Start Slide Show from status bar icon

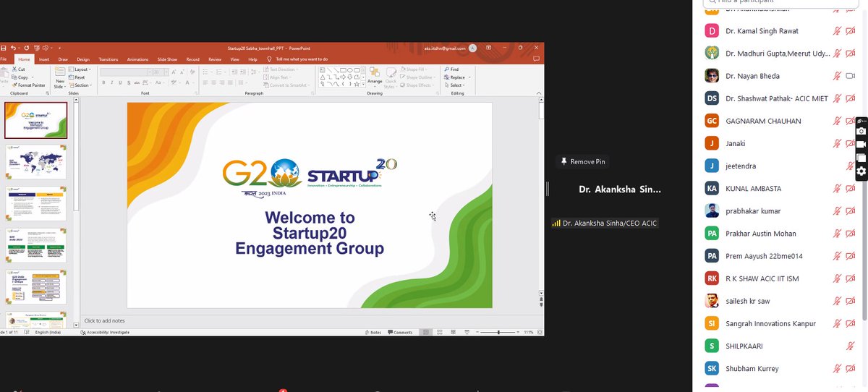tap(469, 332)
